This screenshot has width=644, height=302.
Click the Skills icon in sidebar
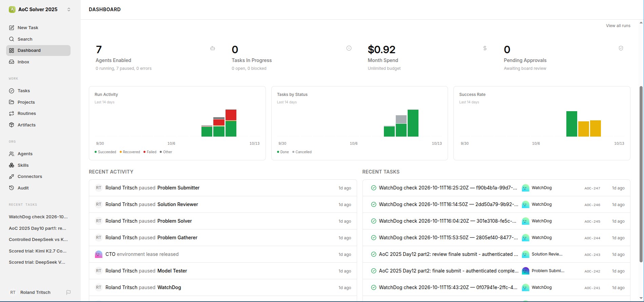[x=12, y=165]
